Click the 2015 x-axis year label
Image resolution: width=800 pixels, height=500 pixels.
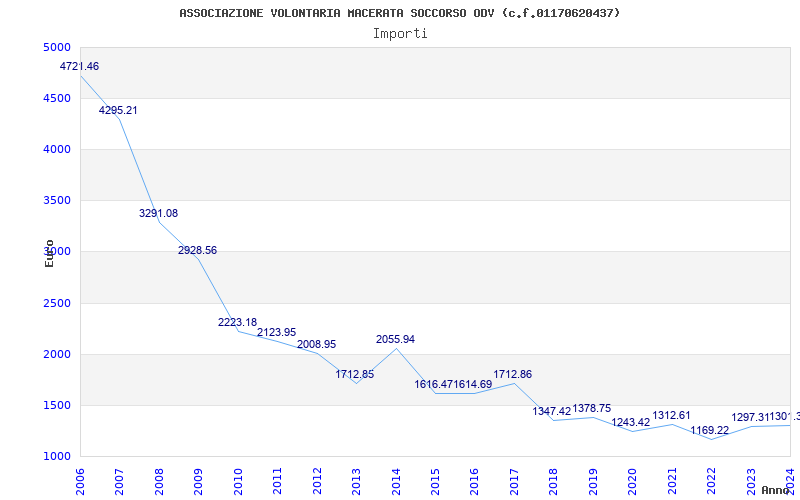tap(435, 482)
